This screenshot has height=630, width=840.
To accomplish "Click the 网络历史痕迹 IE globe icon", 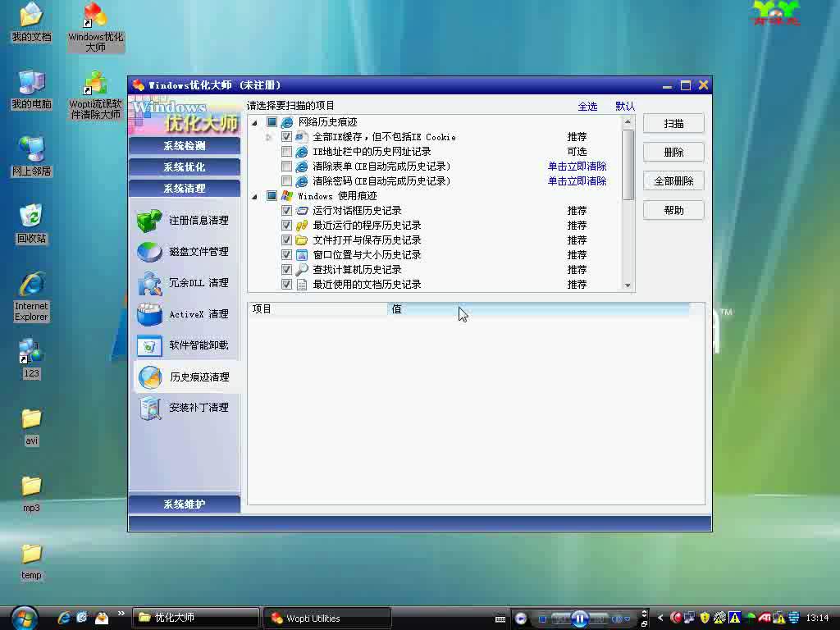I will [287, 122].
